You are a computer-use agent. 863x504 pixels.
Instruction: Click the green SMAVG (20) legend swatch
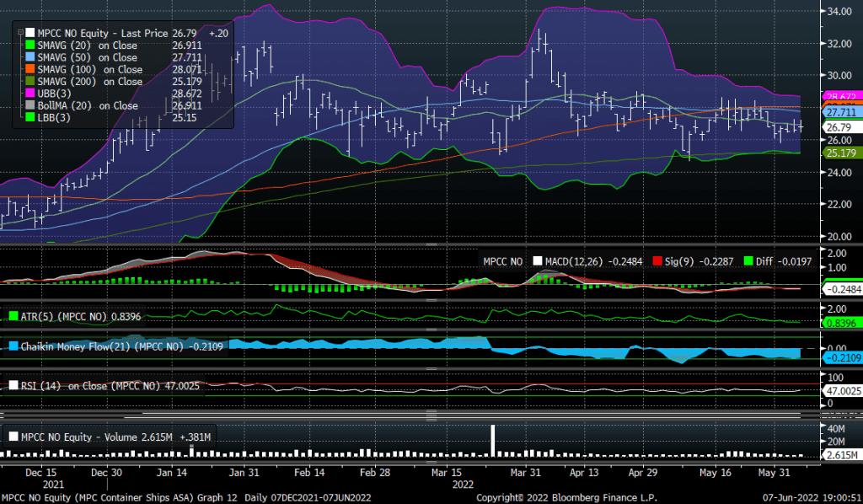click(x=29, y=46)
